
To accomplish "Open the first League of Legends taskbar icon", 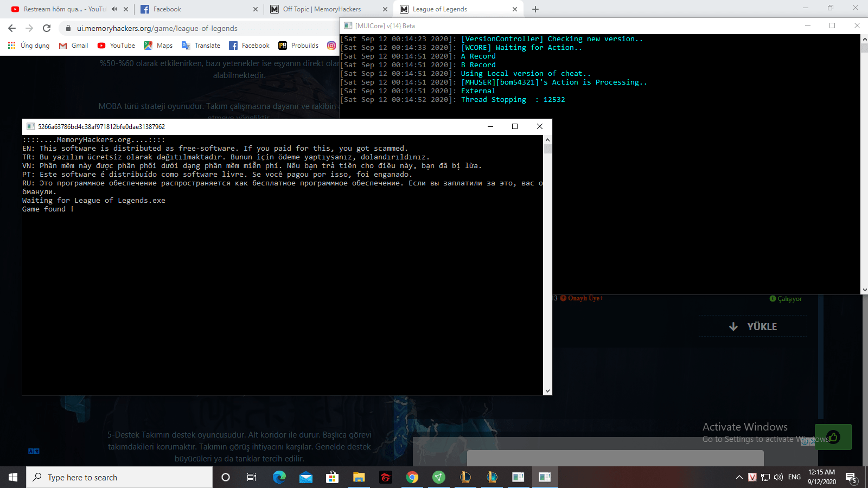I will point(465,477).
